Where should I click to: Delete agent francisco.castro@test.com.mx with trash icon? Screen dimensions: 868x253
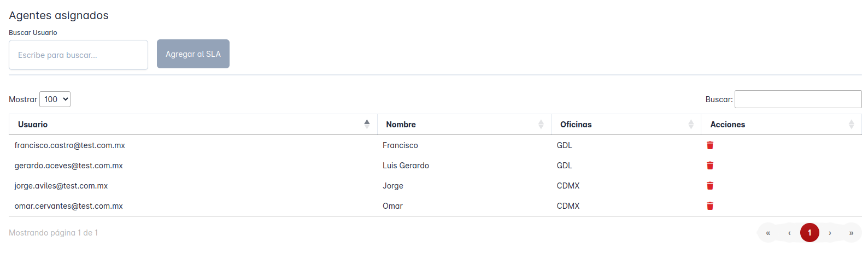click(x=709, y=145)
